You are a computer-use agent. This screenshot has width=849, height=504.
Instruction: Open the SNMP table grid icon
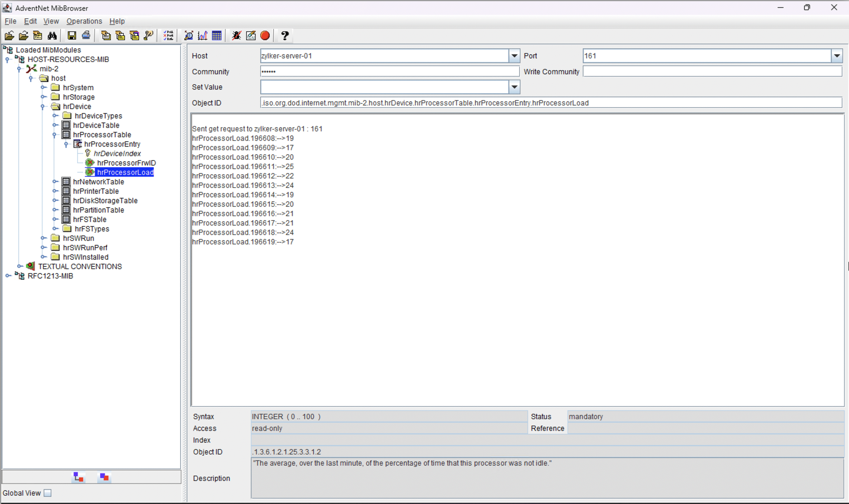point(217,36)
